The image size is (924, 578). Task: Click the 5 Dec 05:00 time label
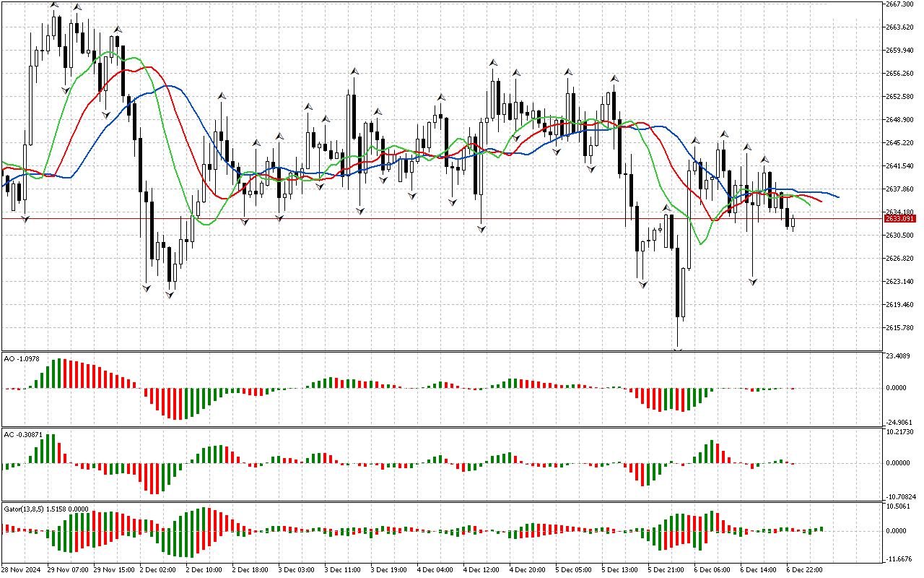point(574,570)
